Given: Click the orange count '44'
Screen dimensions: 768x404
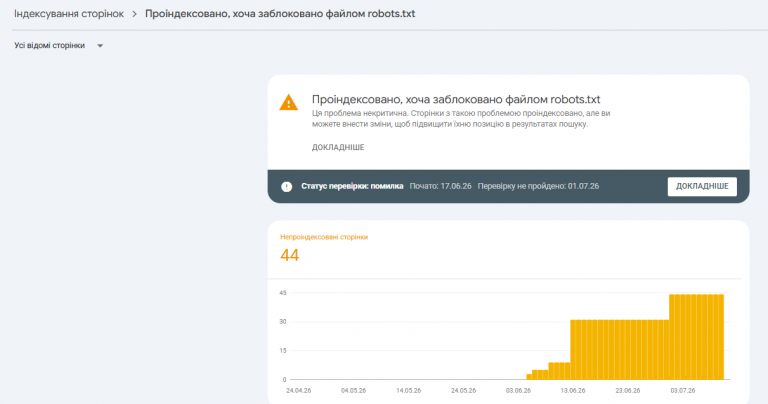Looking at the screenshot, I should 289,255.
